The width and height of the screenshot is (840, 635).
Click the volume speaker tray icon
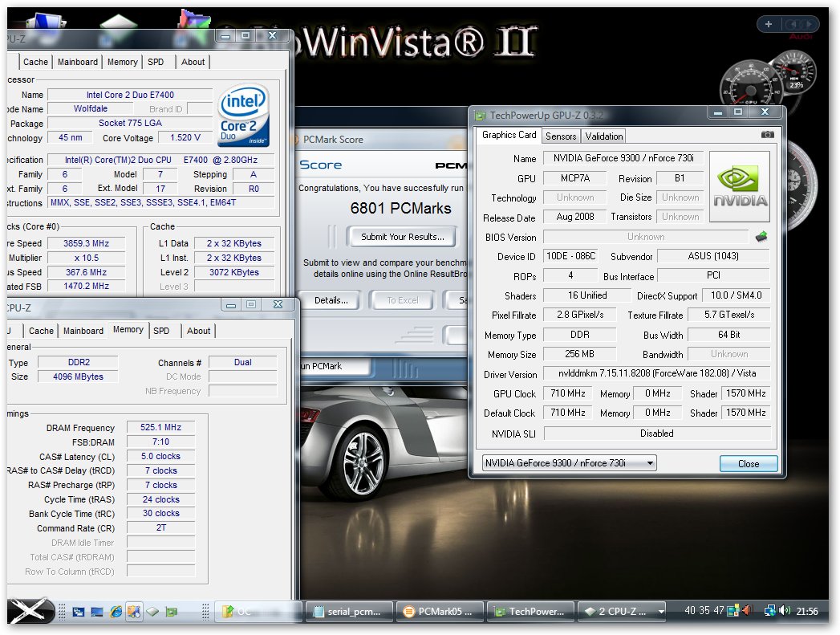point(785,610)
